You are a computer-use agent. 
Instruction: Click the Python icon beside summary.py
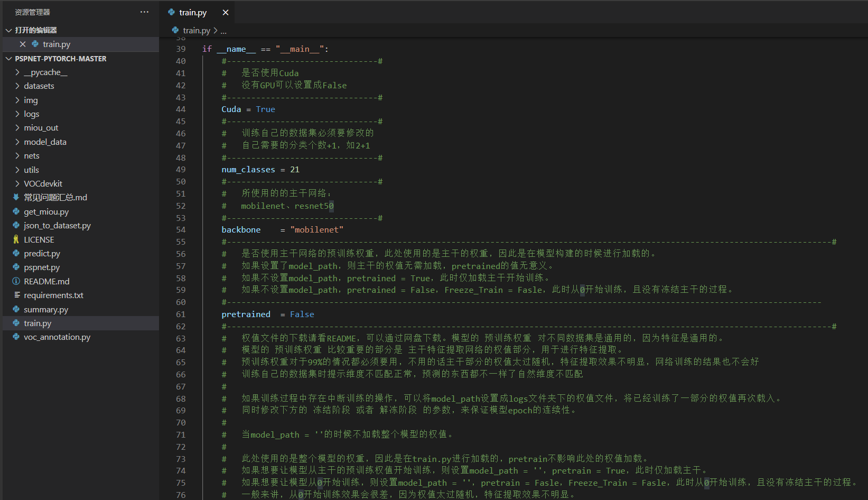(x=16, y=309)
